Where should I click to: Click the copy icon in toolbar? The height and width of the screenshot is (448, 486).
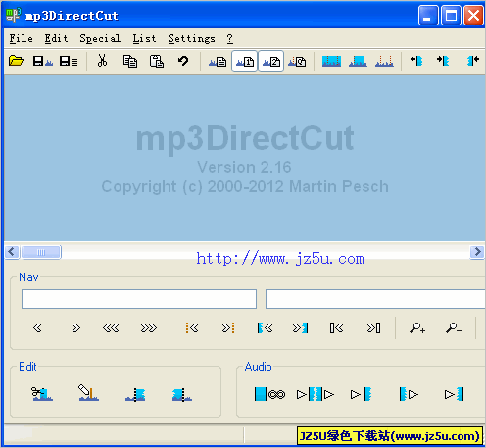[130, 61]
